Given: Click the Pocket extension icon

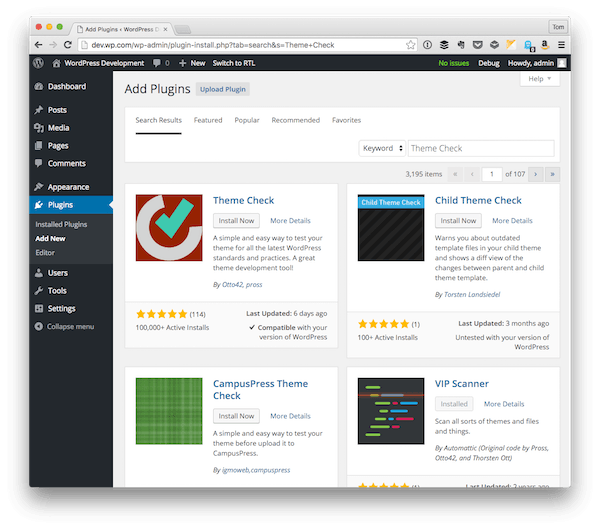Looking at the screenshot, I should click(477, 45).
